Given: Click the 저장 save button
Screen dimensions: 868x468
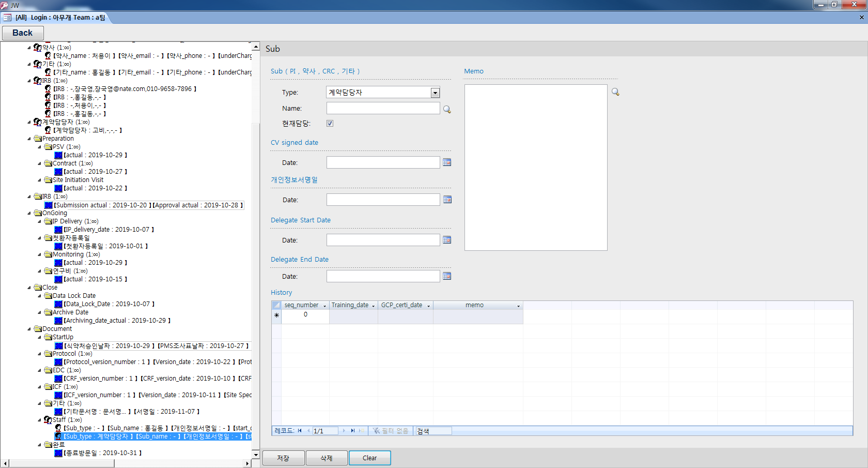Looking at the screenshot, I should pyautogui.click(x=283, y=458).
